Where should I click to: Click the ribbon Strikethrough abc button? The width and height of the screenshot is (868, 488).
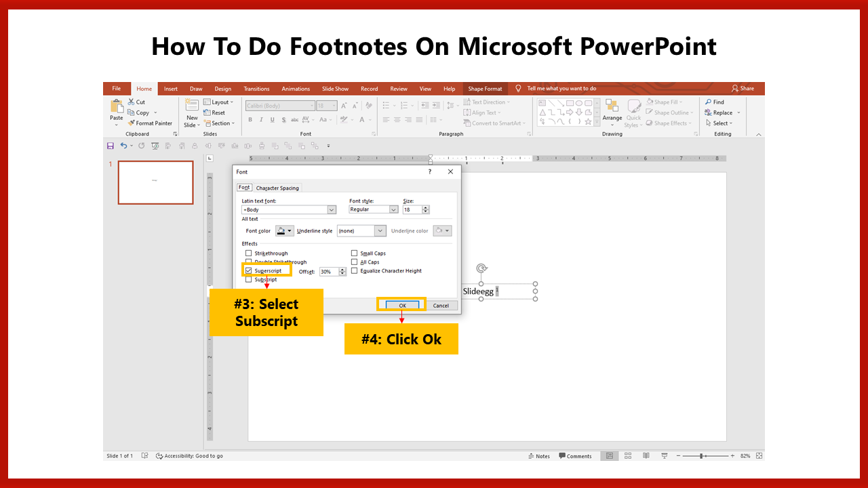point(294,120)
